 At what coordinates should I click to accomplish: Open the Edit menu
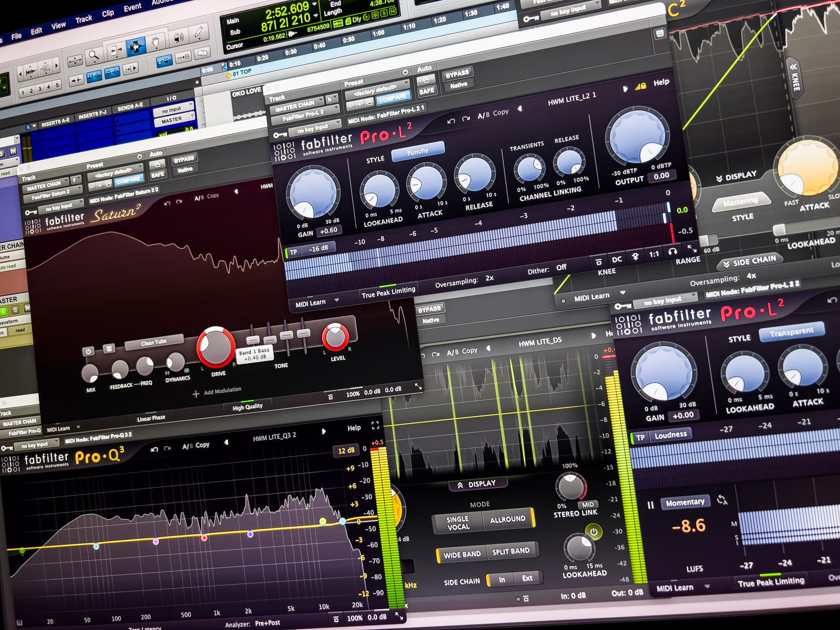point(37,31)
